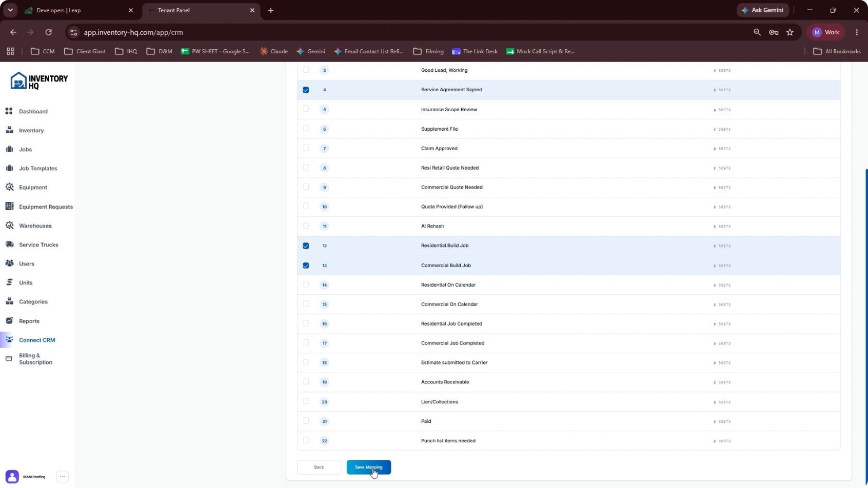Uncheck Service Agreement Signed checkbox
Image resolution: width=868 pixels, height=488 pixels.
(x=306, y=90)
